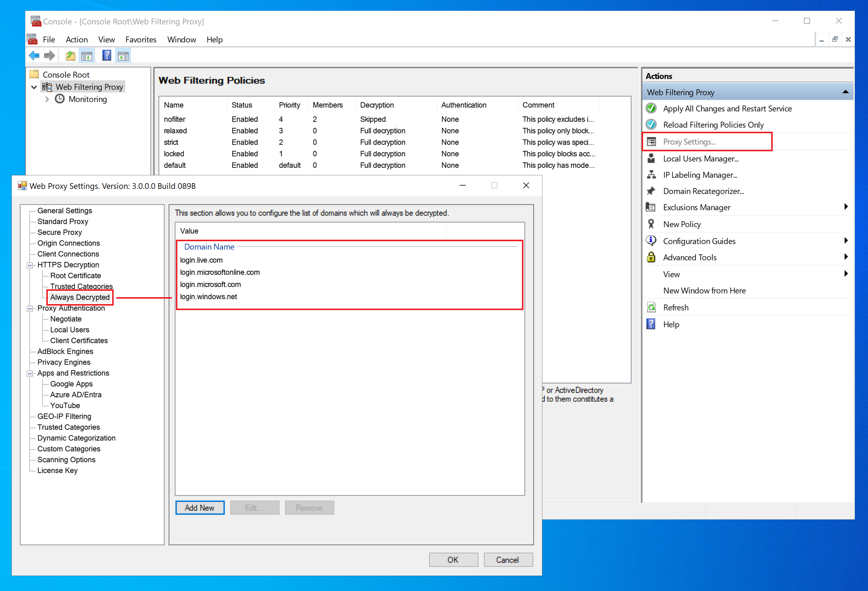
Task: Open the Exclusions Manager submenu arrow
Action: point(846,207)
